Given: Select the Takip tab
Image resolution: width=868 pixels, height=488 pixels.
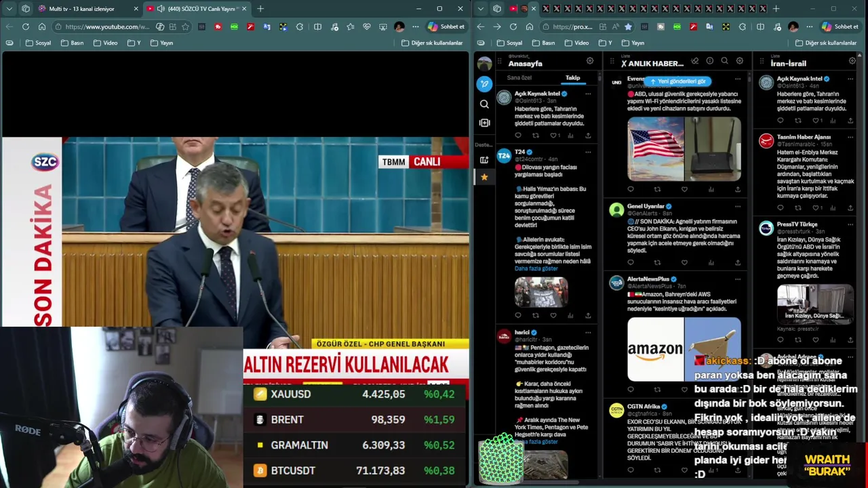Looking at the screenshot, I should tap(573, 78).
